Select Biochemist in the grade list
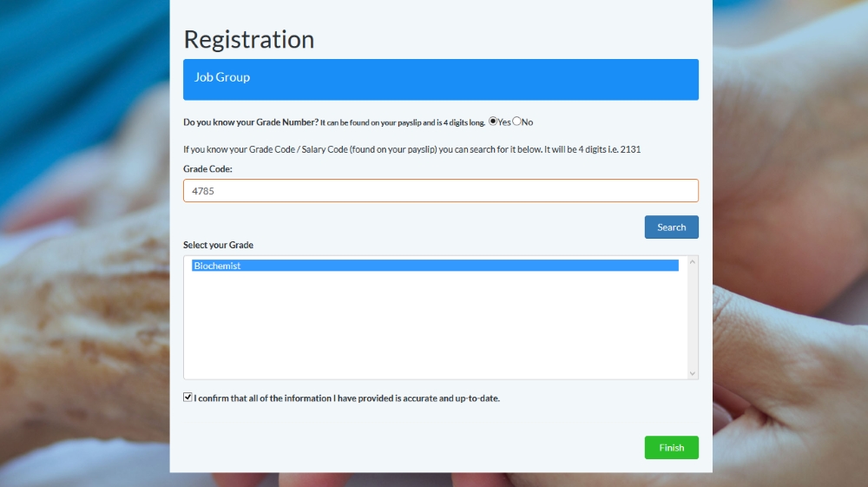The height and width of the screenshot is (487, 868). (x=435, y=266)
